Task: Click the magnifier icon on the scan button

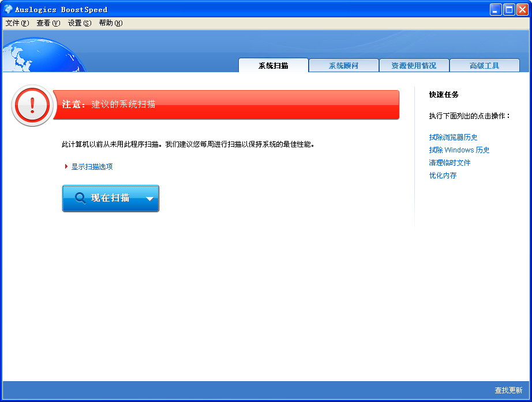Action: click(80, 198)
